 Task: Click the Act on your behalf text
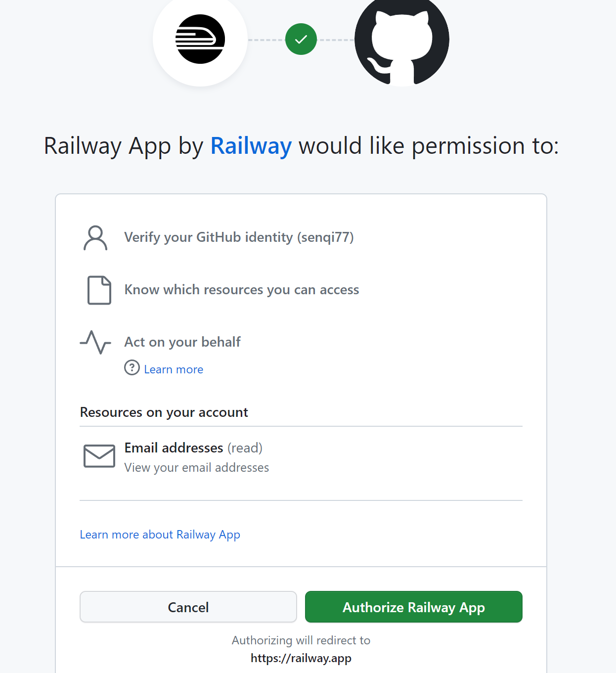182,342
